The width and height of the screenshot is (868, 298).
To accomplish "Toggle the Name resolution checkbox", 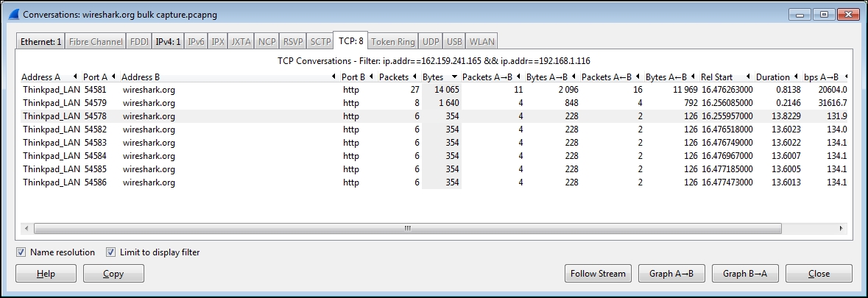I will [21, 252].
